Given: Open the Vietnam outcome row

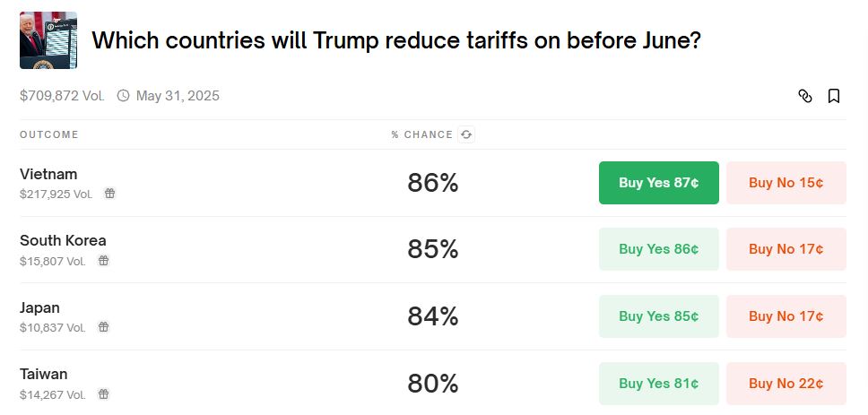Looking at the screenshot, I should point(48,174).
